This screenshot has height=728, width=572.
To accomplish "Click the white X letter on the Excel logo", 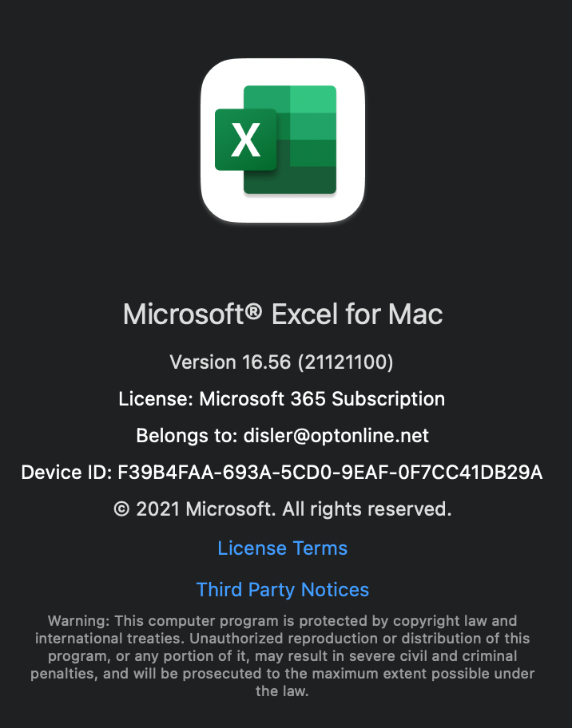I will coord(245,140).
